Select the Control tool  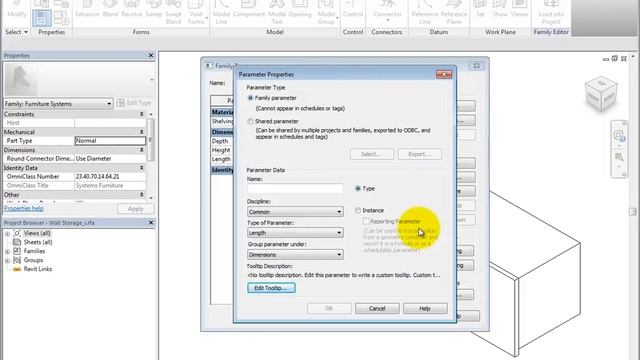pyautogui.click(x=353, y=10)
